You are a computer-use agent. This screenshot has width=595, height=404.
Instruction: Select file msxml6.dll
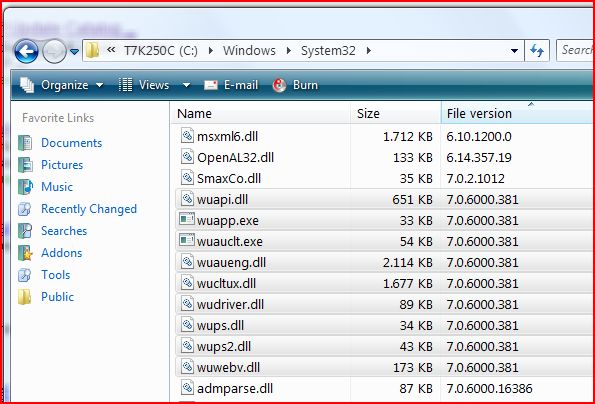[x=228, y=137]
